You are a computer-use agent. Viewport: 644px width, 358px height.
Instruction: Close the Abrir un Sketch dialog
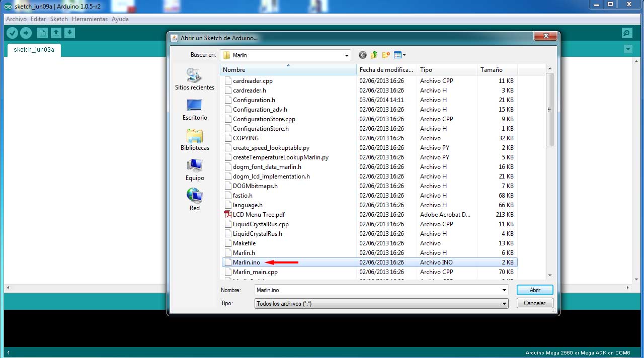pyautogui.click(x=545, y=37)
